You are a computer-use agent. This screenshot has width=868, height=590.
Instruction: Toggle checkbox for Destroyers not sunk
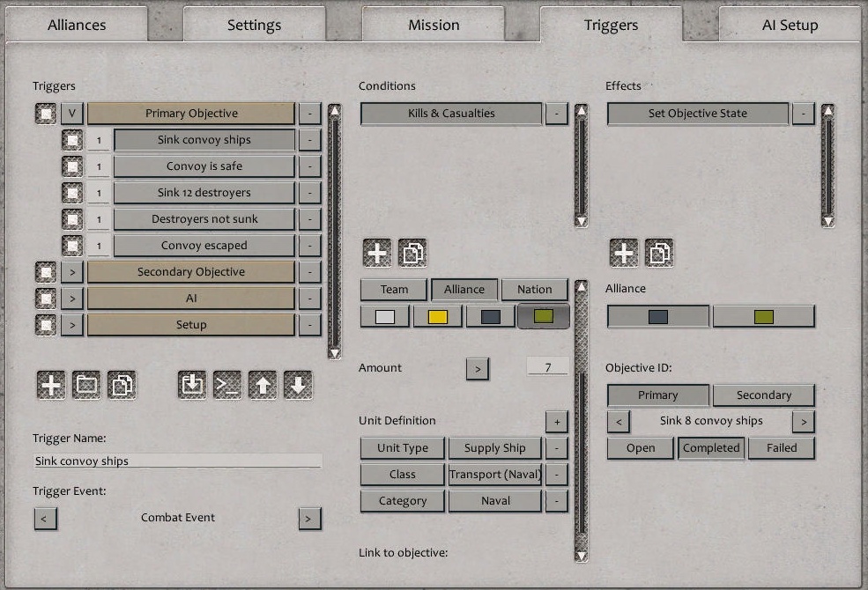(x=72, y=219)
